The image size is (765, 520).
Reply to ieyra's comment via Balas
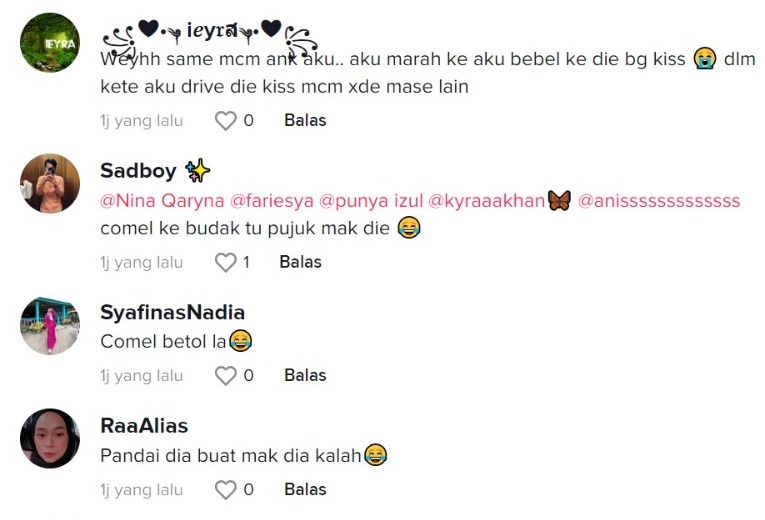click(305, 120)
